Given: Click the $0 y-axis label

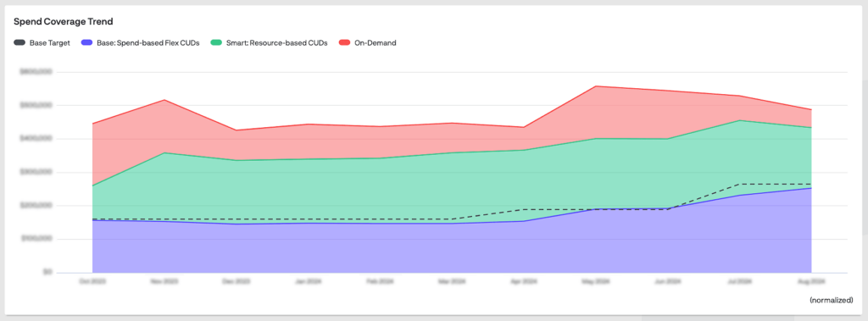Looking at the screenshot, I should 47,272.
